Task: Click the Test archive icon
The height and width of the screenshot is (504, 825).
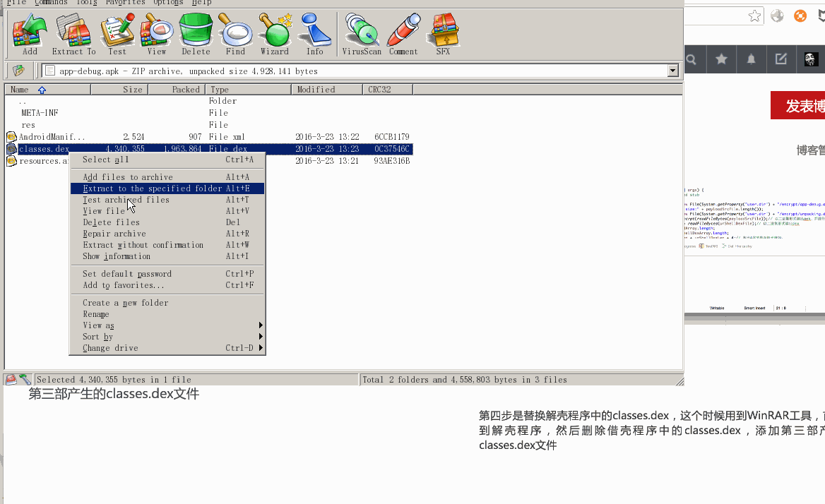Action: pyautogui.click(x=117, y=34)
